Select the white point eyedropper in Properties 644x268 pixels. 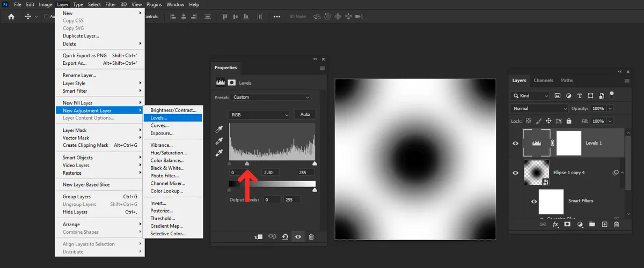[x=219, y=153]
